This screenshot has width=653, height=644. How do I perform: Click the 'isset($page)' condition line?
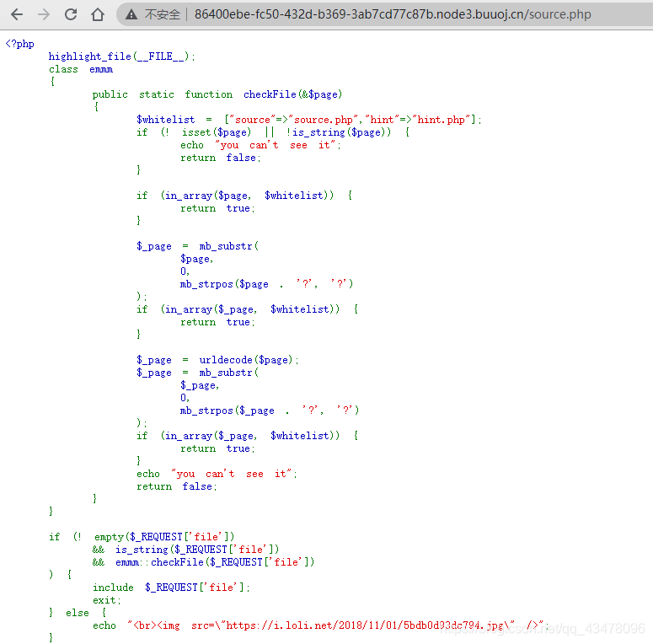tap(273, 132)
